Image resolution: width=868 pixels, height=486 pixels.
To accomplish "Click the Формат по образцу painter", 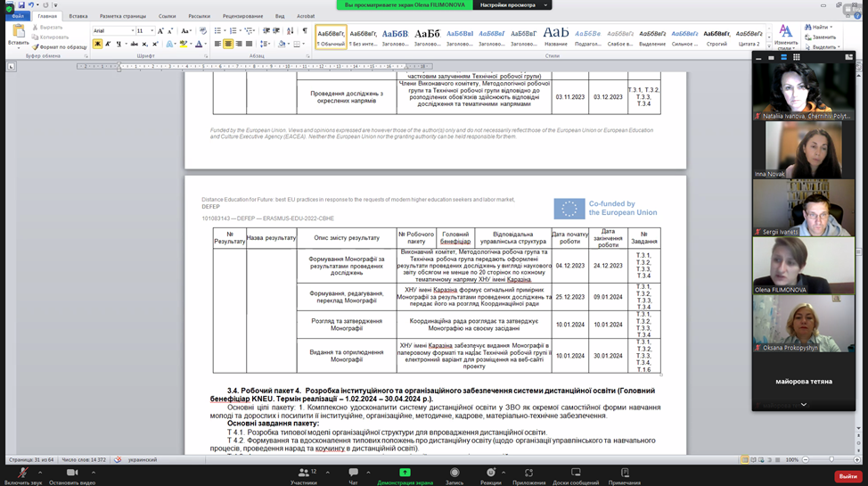I will [59, 47].
